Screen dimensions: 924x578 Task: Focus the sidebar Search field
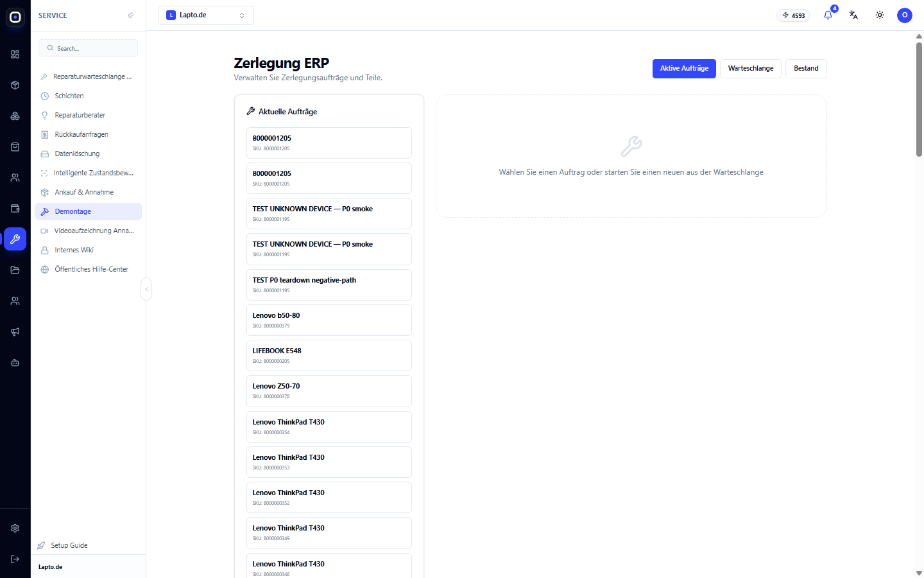click(x=89, y=48)
